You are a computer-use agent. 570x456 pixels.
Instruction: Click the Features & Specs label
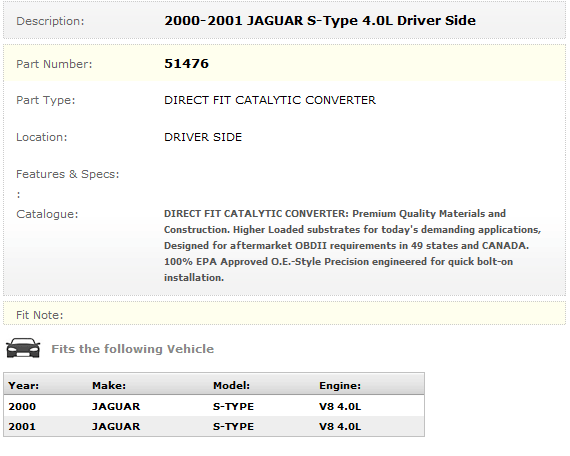(x=68, y=174)
